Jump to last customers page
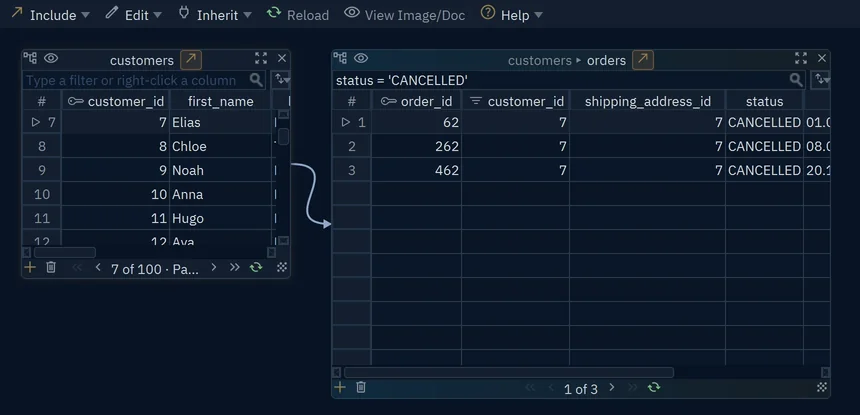Viewport: 860px width, 415px height. coord(235,268)
